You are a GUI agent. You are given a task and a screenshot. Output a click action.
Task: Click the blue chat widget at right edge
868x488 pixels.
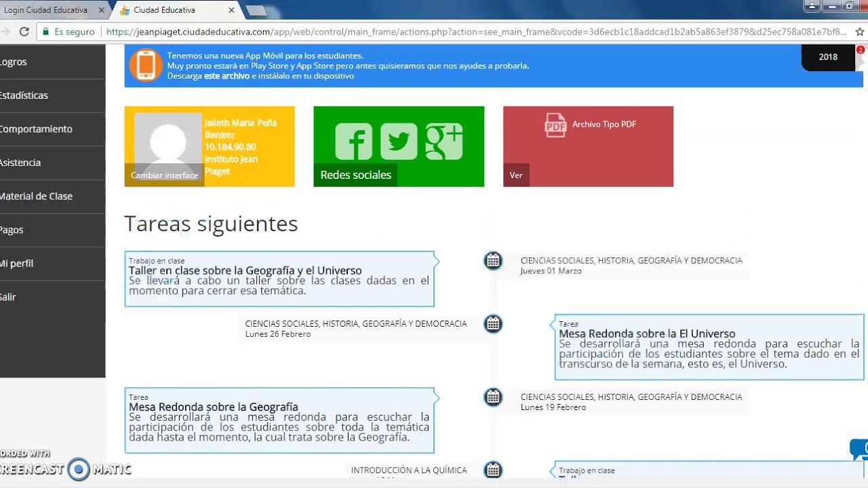point(859,449)
